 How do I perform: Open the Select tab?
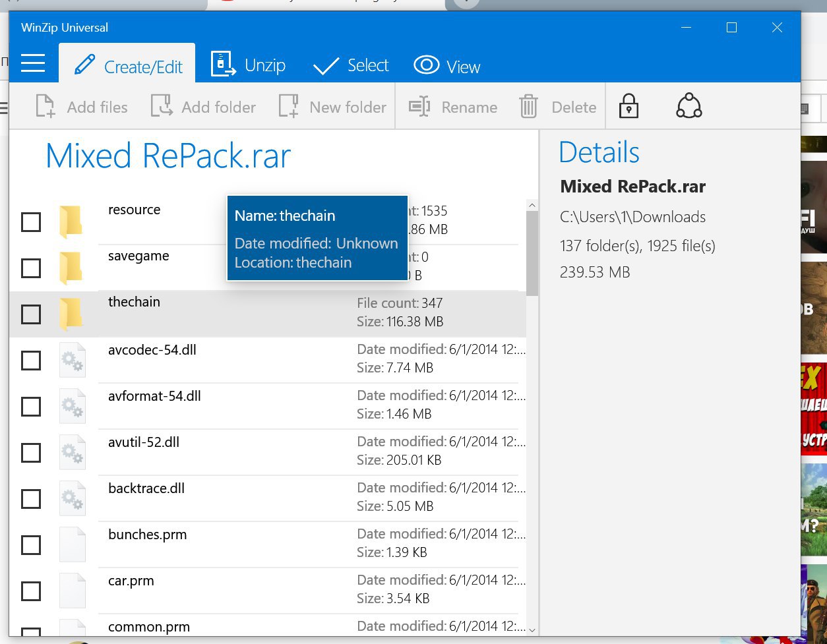(351, 65)
